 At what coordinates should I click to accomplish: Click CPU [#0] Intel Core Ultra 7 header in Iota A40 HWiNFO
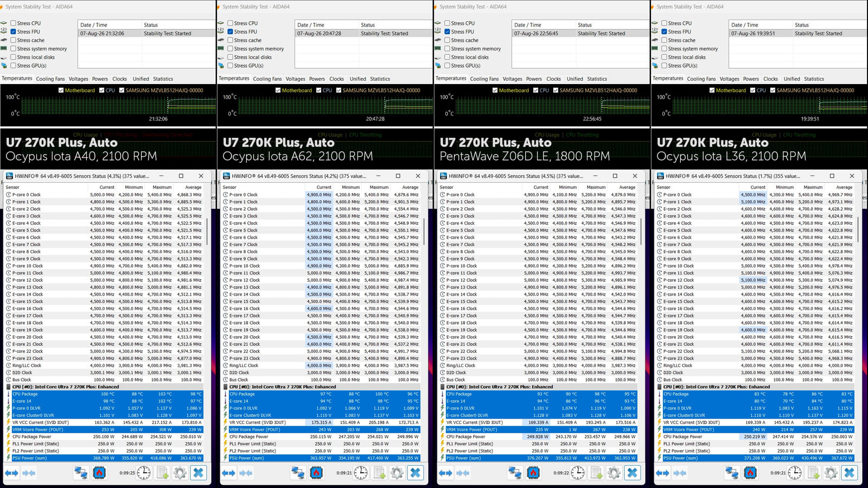pyautogui.click(x=104, y=387)
